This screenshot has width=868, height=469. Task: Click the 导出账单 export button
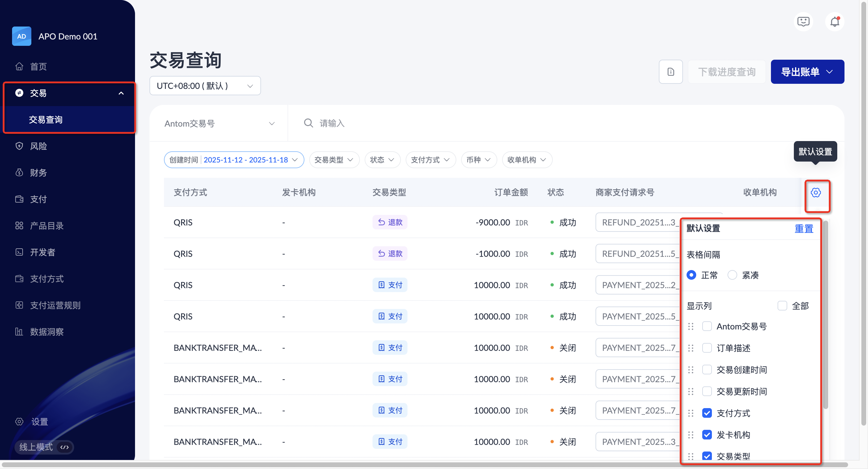[x=807, y=72]
